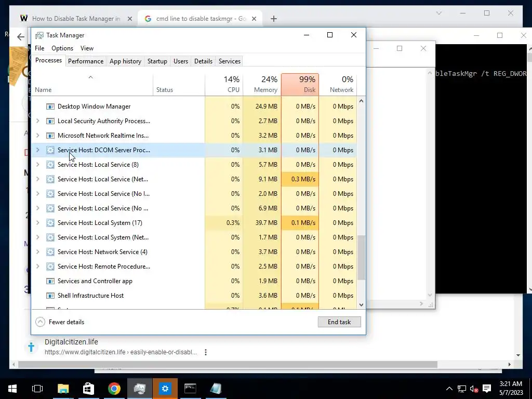The height and width of the screenshot is (399, 532).
Task: Open the Settings app from the taskbar
Action: tap(165, 389)
